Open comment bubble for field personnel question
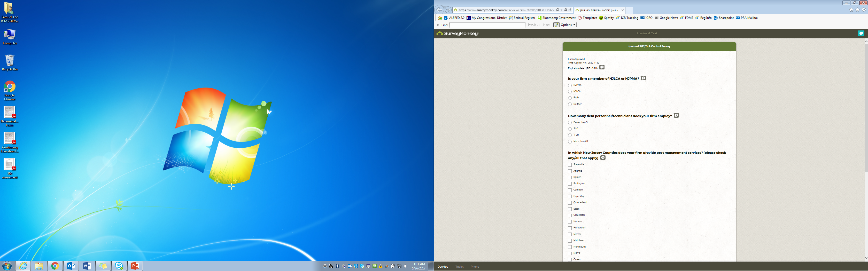 pyautogui.click(x=676, y=115)
